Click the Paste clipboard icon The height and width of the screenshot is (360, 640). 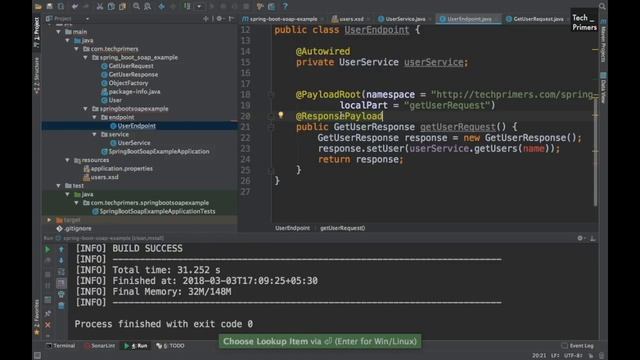pos(122,7)
